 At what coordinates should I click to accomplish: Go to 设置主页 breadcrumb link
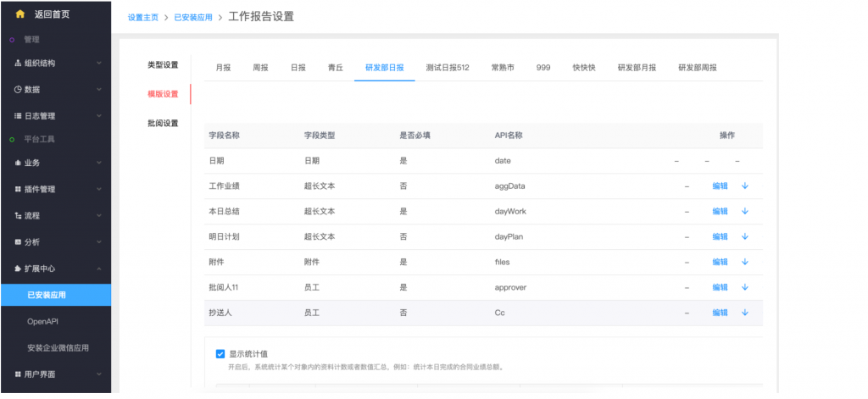pos(145,17)
